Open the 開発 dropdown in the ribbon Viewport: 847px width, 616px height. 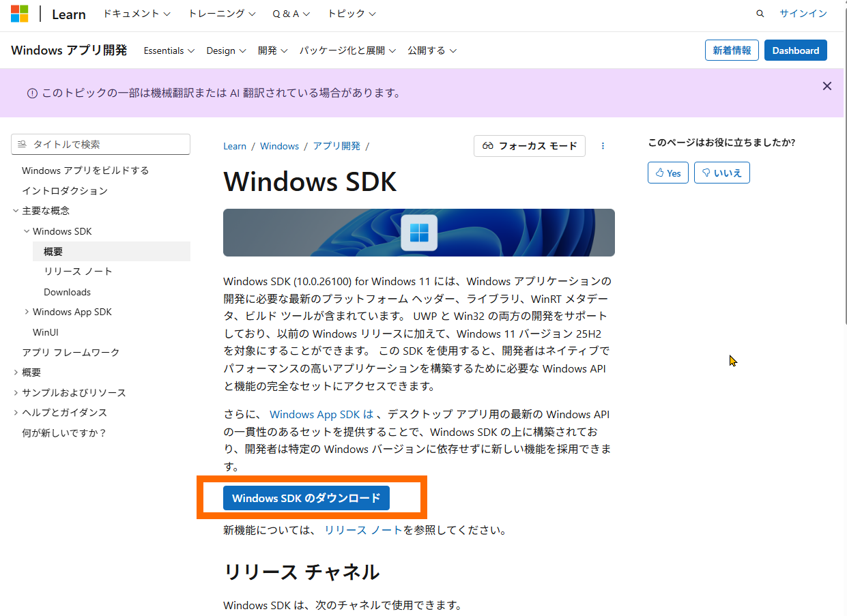(272, 50)
